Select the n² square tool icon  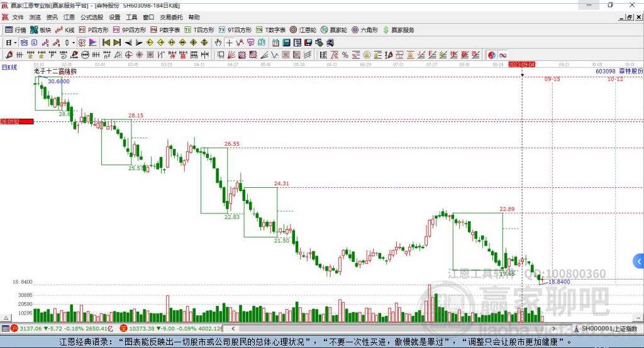[107, 55]
